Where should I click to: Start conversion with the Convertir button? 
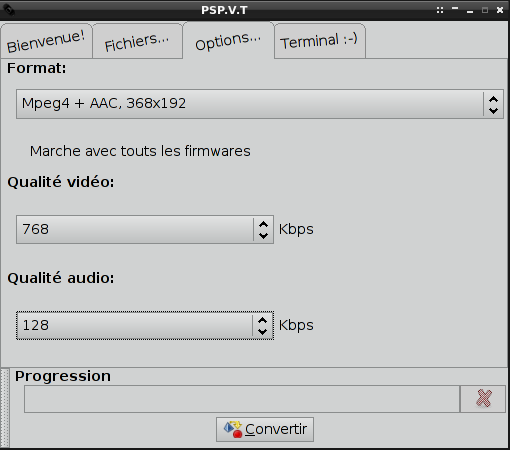(265, 429)
